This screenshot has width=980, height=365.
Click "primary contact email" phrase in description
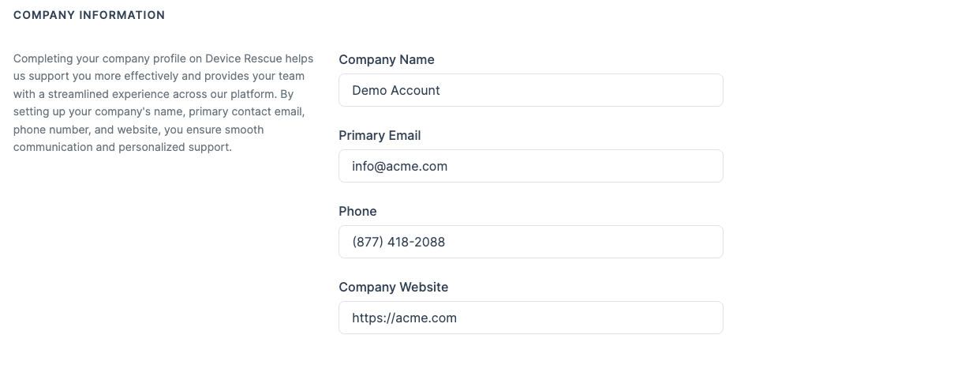pyautogui.click(x=246, y=111)
